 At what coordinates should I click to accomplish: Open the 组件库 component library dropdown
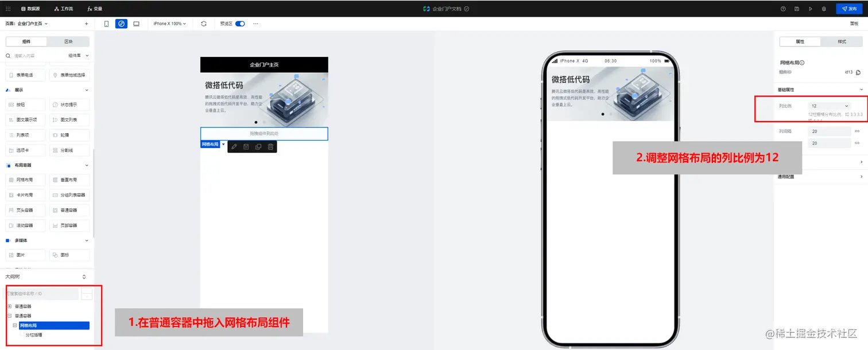pyautogui.click(x=79, y=56)
